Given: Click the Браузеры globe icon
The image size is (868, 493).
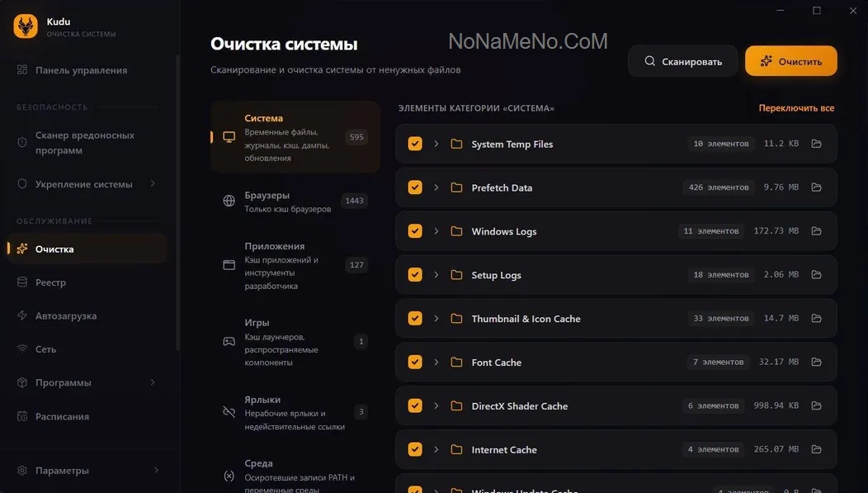Looking at the screenshot, I should pyautogui.click(x=229, y=201).
